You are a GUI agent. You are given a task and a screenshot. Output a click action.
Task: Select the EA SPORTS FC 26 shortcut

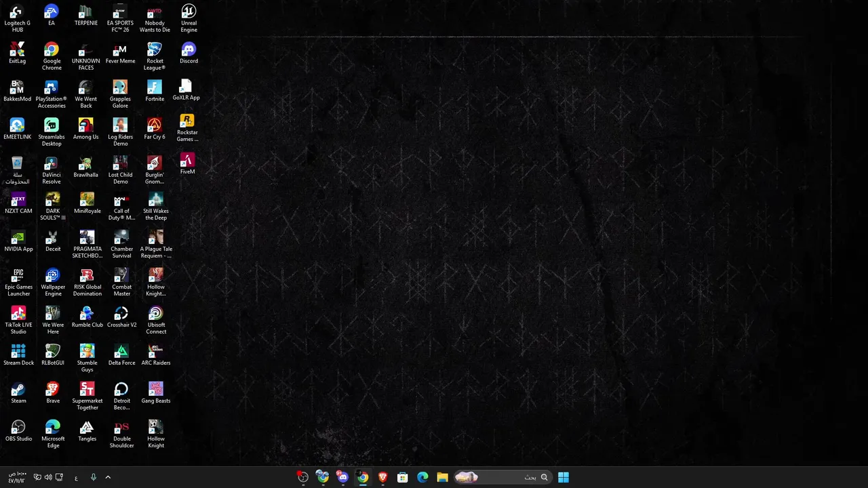(x=120, y=18)
